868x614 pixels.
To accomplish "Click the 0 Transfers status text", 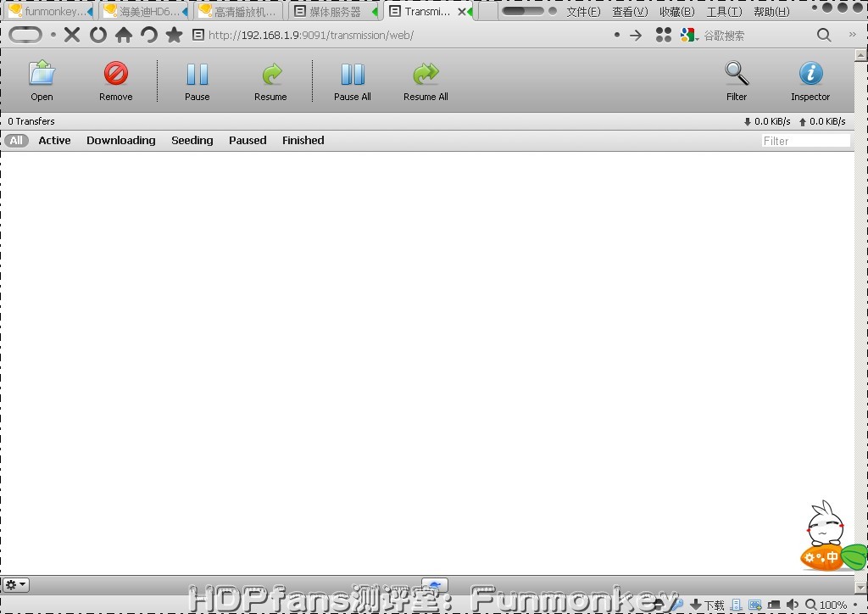I will [31, 121].
